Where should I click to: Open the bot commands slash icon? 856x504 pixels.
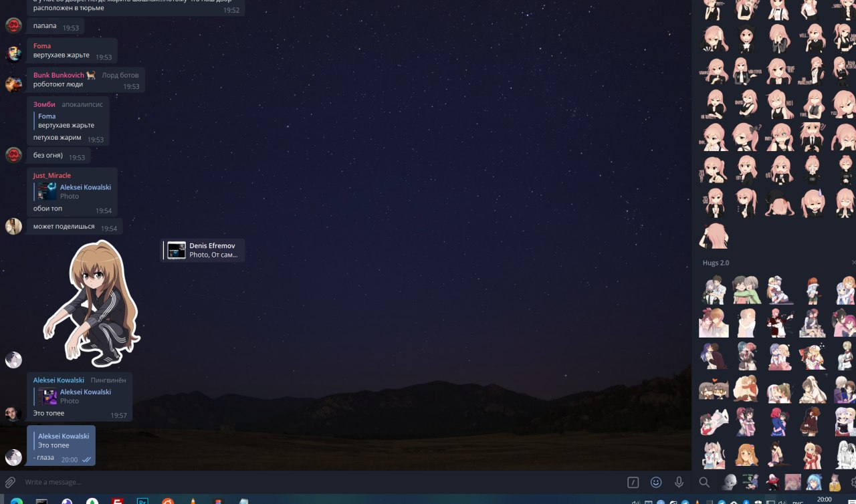(x=633, y=482)
